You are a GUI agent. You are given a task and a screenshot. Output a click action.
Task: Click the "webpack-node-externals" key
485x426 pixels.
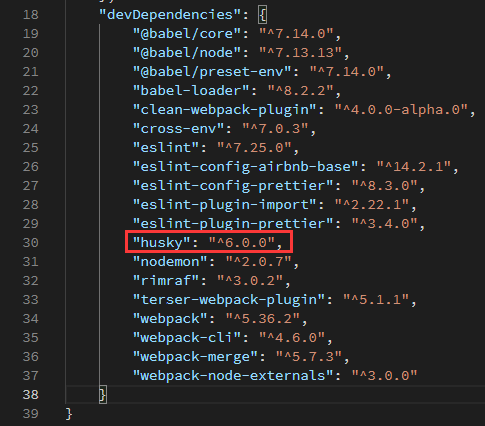(233, 376)
